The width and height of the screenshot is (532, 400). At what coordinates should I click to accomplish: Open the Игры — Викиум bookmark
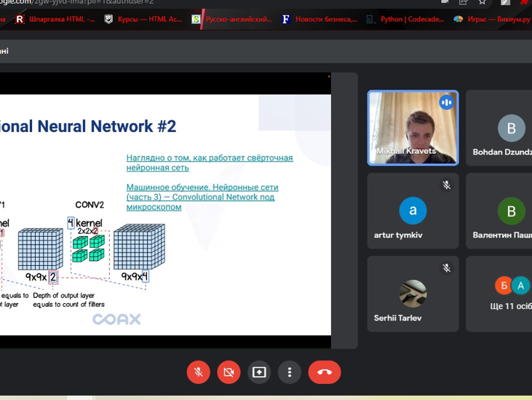click(491, 20)
